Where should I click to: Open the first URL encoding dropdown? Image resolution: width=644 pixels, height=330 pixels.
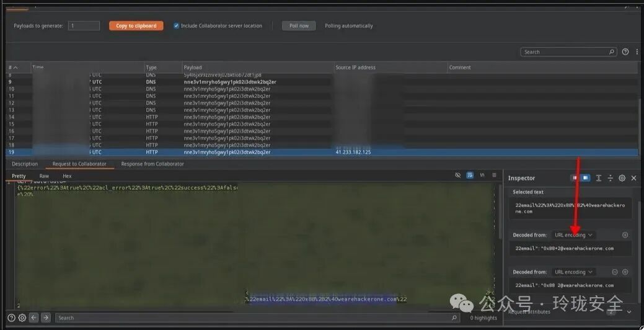(x=573, y=235)
